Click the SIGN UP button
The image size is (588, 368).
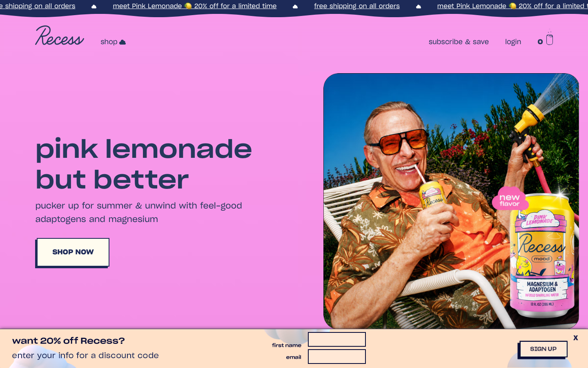click(x=543, y=349)
